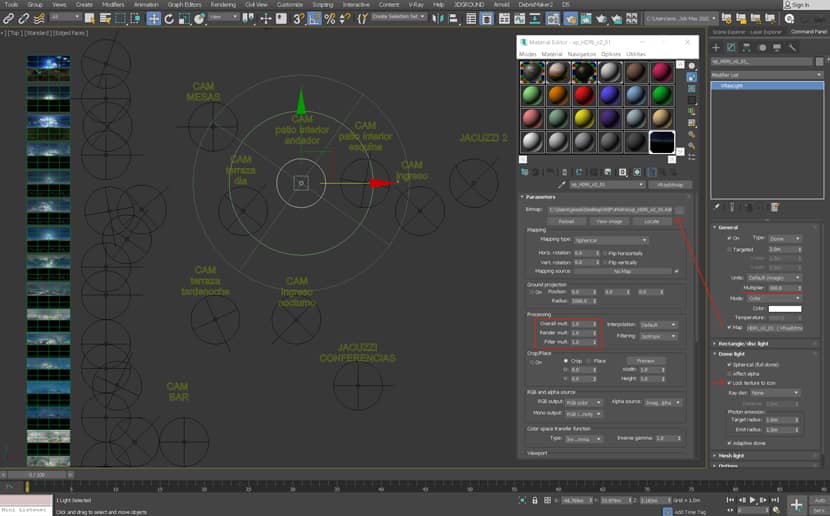Click the Reload bitmap button
Viewport: 830px width, 516px height.
pyautogui.click(x=566, y=221)
